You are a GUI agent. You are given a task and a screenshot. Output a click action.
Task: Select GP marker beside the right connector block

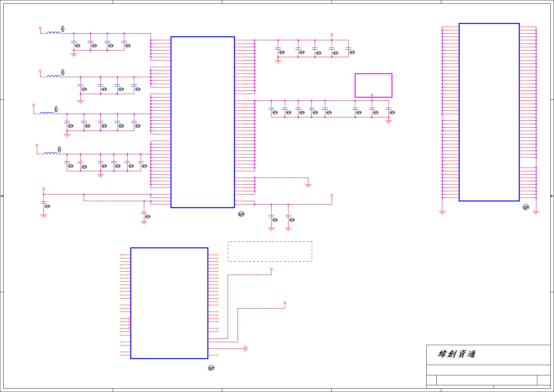[526, 207]
